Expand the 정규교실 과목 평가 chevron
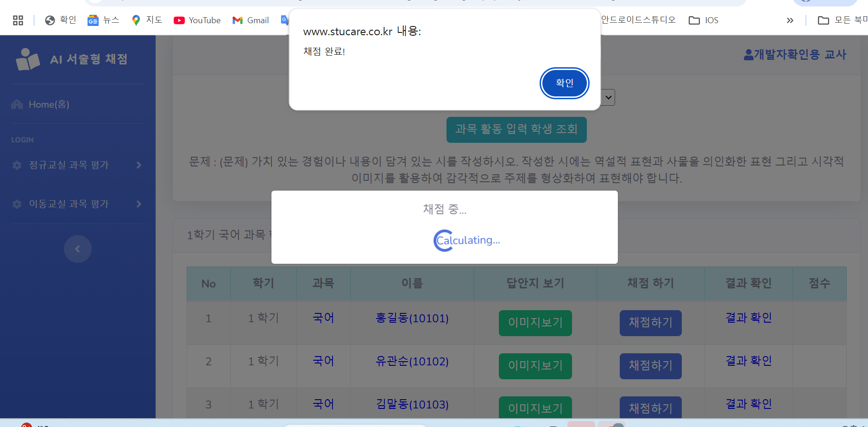The height and width of the screenshot is (427, 868). (139, 165)
